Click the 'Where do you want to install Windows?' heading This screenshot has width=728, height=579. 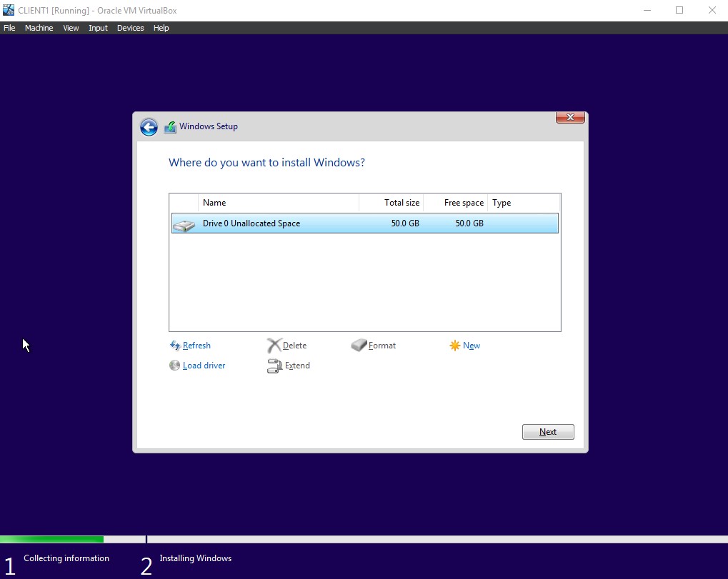pos(266,162)
